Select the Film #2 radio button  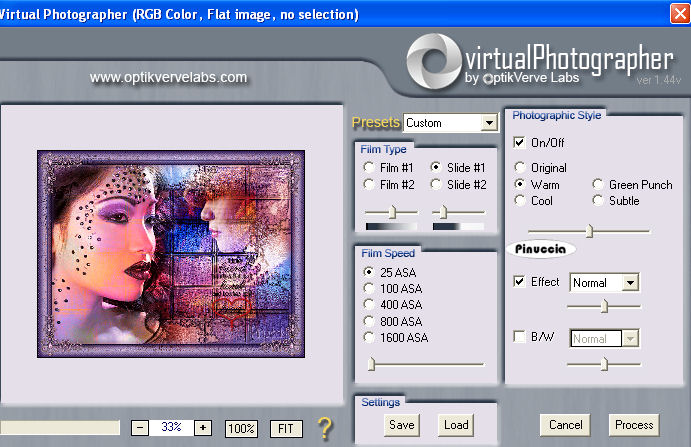coord(369,184)
